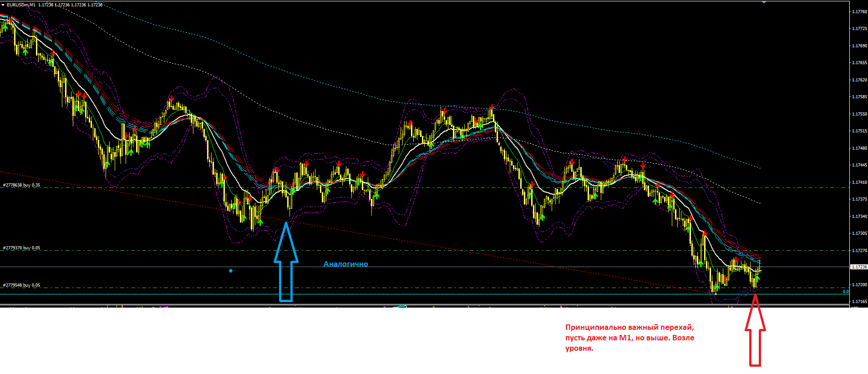Click price scale value 1.17340

(859, 217)
